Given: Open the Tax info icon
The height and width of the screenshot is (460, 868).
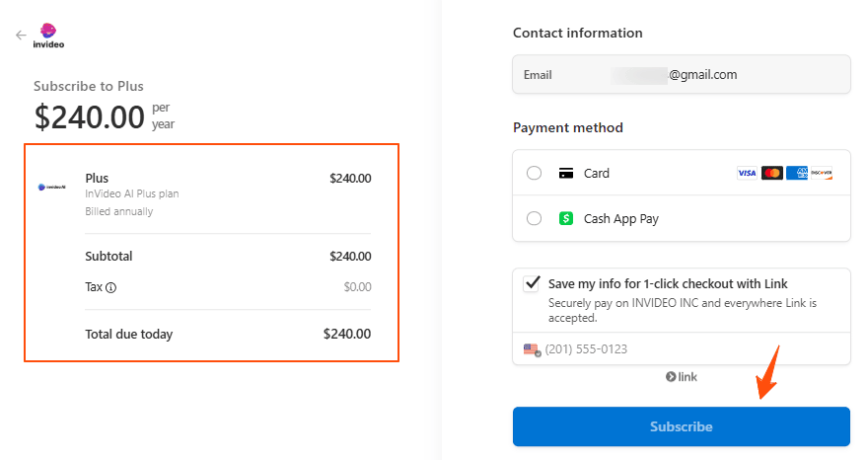Looking at the screenshot, I should [x=110, y=287].
